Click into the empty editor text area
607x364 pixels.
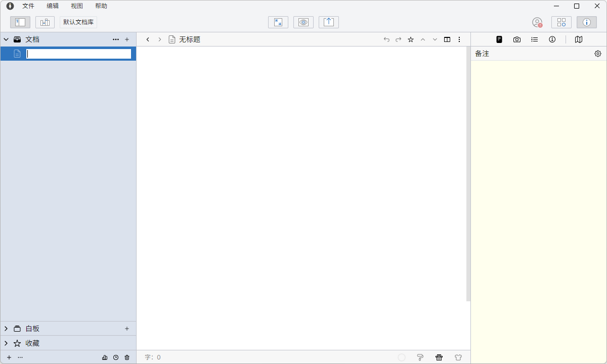pyautogui.click(x=301, y=198)
